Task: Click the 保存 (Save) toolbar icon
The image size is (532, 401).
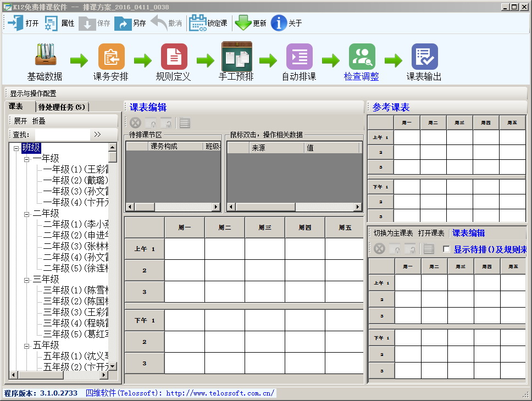Action: point(87,23)
